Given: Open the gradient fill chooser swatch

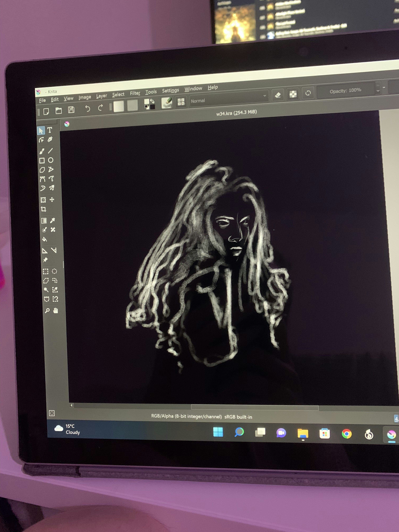Looking at the screenshot, I should tap(119, 106).
